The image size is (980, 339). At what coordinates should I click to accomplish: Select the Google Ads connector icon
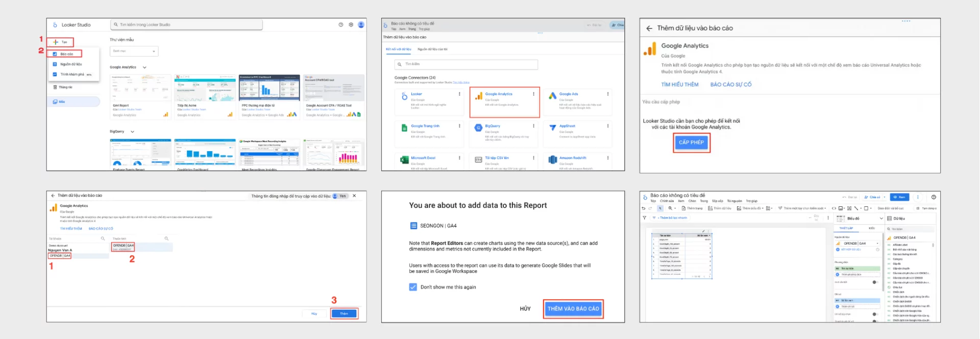pos(552,96)
